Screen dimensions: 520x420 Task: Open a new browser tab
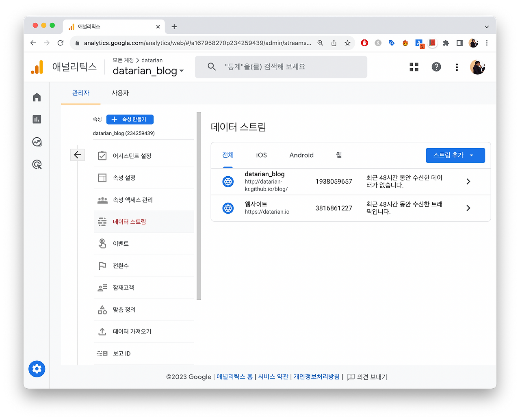[x=174, y=27]
